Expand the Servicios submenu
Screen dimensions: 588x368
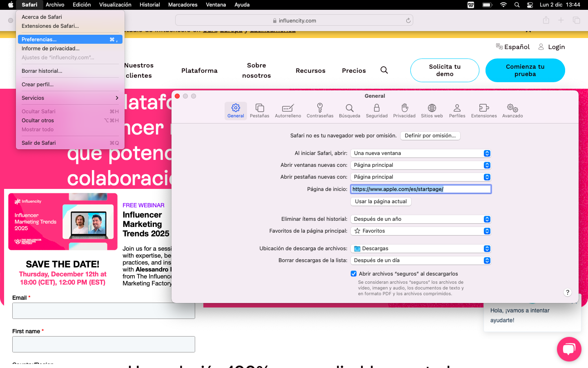pyautogui.click(x=70, y=98)
